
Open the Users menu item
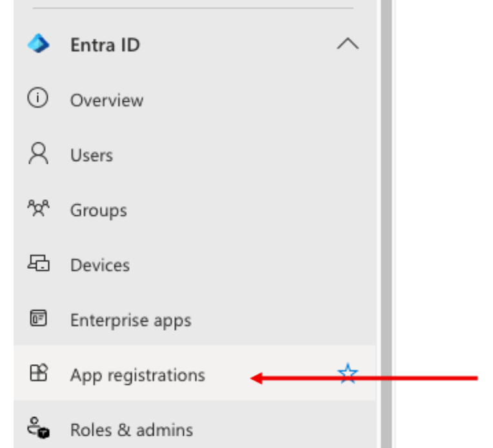92,155
